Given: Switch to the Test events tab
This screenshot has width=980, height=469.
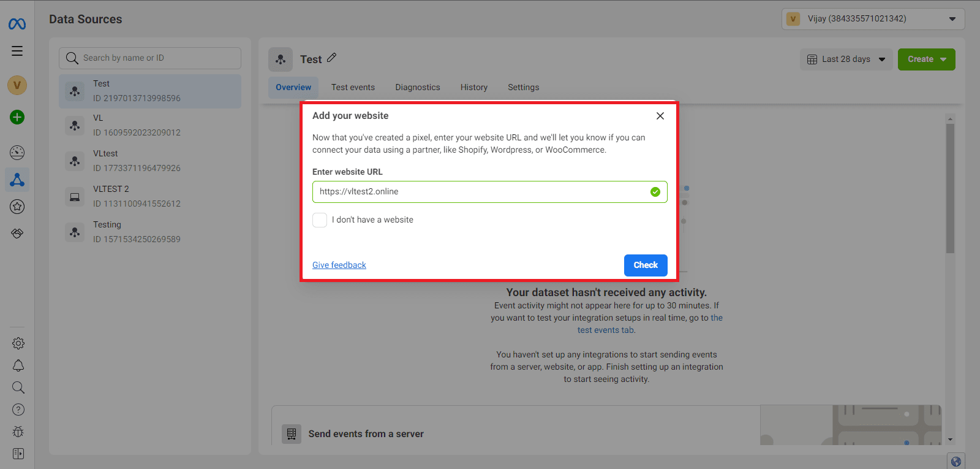Looking at the screenshot, I should click(x=353, y=88).
